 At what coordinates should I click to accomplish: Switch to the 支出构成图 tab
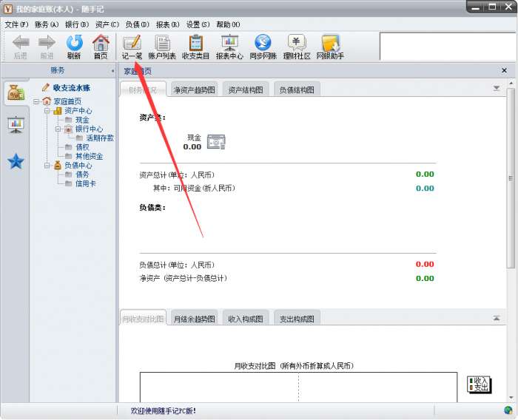click(297, 319)
